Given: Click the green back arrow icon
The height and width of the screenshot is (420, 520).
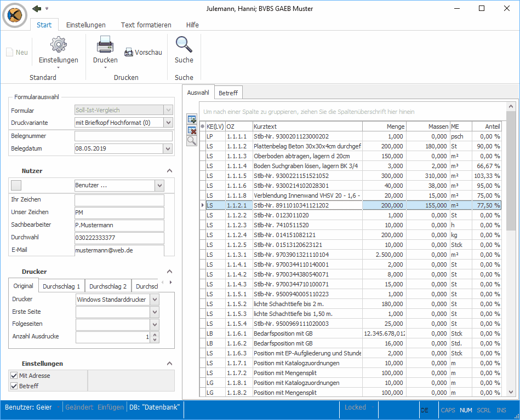Looking at the screenshot, I should [x=37, y=9].
